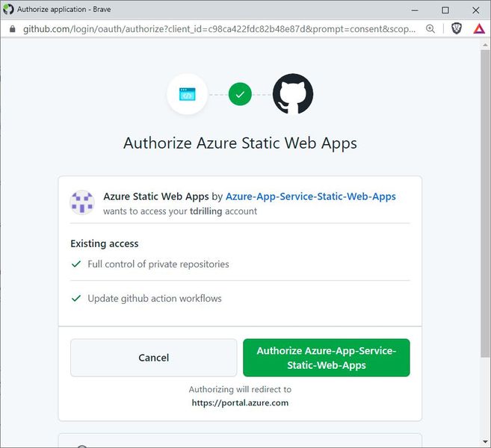This screenshot has height=448, width=491.
Task: Click the scrollbar down arrow
Action: click(485, 442)
